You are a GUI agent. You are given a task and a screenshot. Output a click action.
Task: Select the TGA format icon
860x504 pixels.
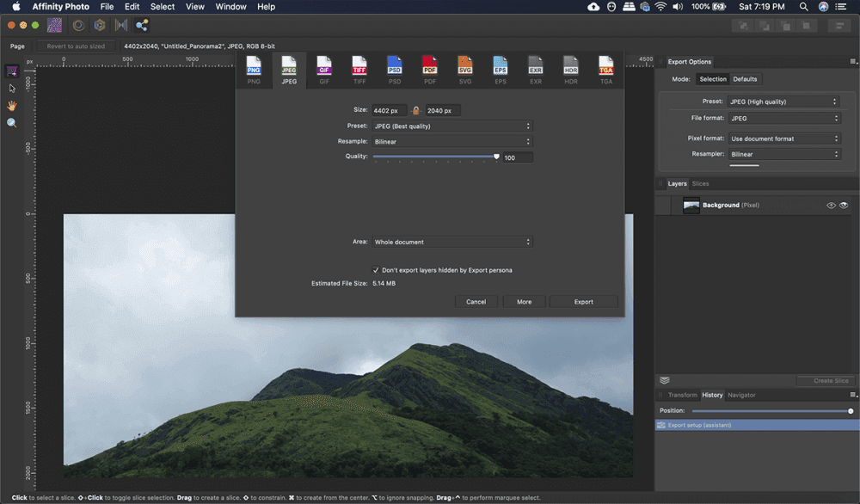606,70
